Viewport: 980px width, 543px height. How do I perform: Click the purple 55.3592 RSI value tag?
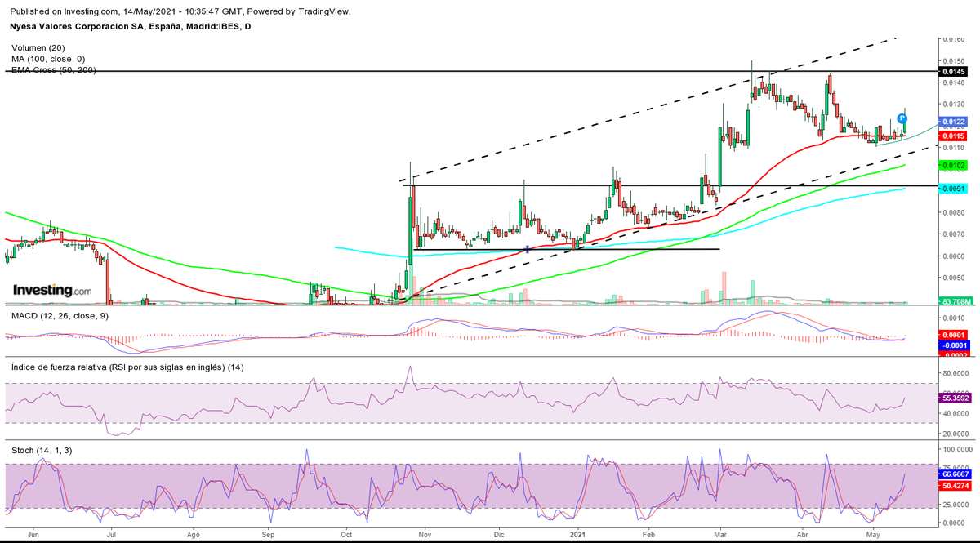point(954,399)
